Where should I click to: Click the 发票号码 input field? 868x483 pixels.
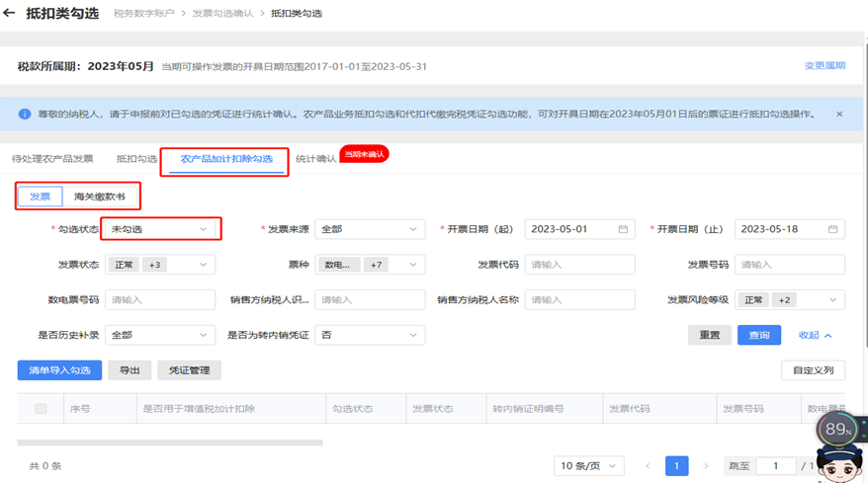point(789,265)
